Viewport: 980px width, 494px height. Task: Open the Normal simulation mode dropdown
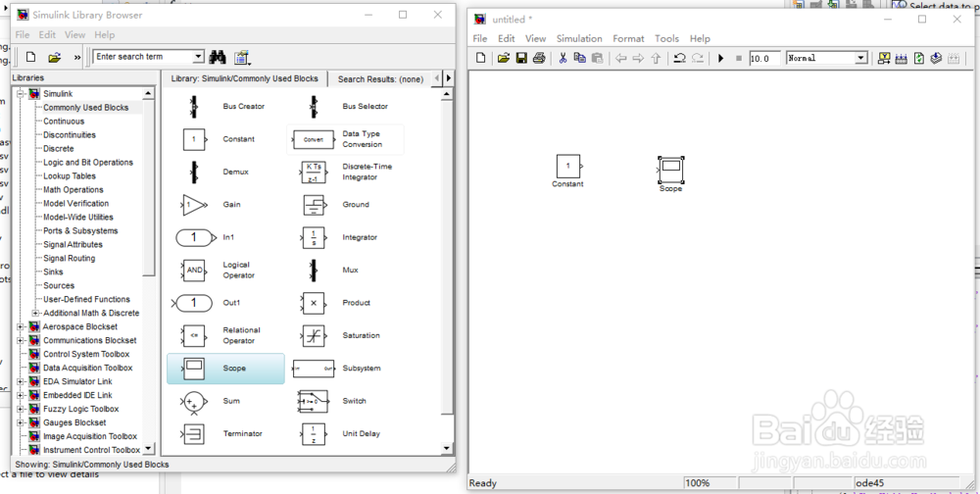click(x=861, y=58)
